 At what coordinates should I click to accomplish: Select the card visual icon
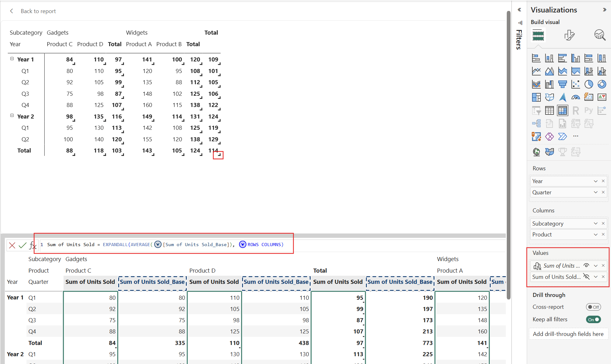pos(589,97)
